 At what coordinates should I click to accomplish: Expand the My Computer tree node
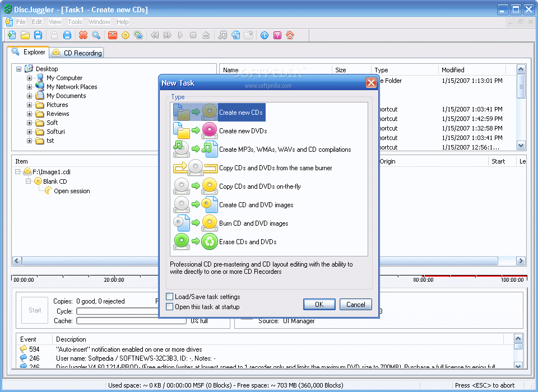(29, 78)
